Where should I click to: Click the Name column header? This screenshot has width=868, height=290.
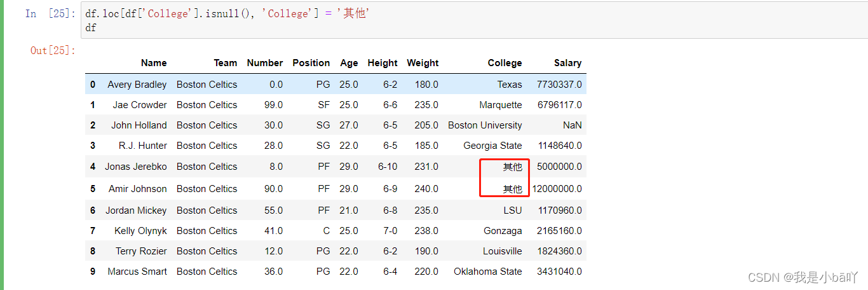tap(154, 63)
